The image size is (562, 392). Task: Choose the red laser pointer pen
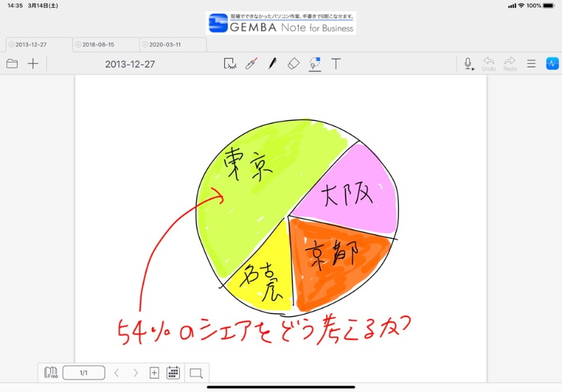point(250,64)
